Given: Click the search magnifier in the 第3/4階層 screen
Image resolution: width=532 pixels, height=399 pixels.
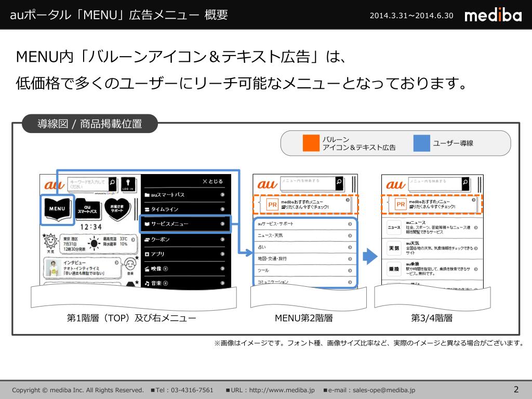Looking at the screenshot, I should 465,183.
